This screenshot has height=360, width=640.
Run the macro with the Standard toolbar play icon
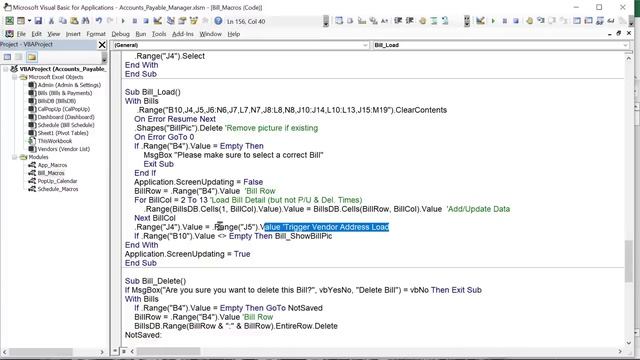click(123, 21)
